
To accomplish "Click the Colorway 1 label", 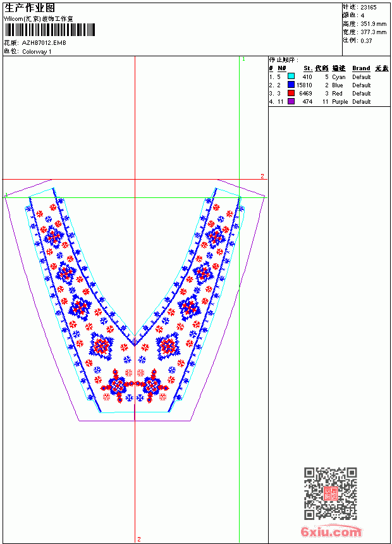I will tap(37, 52).
